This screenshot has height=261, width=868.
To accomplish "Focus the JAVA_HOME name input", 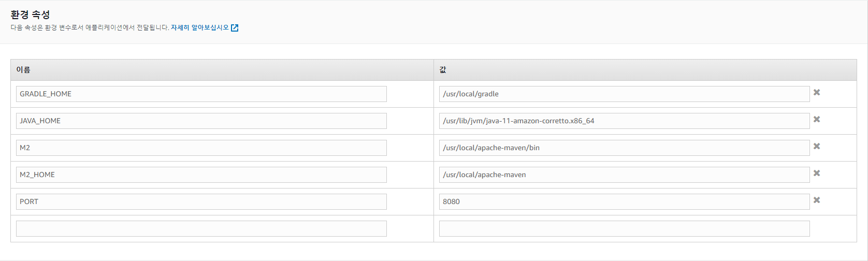I will point(201,121).
